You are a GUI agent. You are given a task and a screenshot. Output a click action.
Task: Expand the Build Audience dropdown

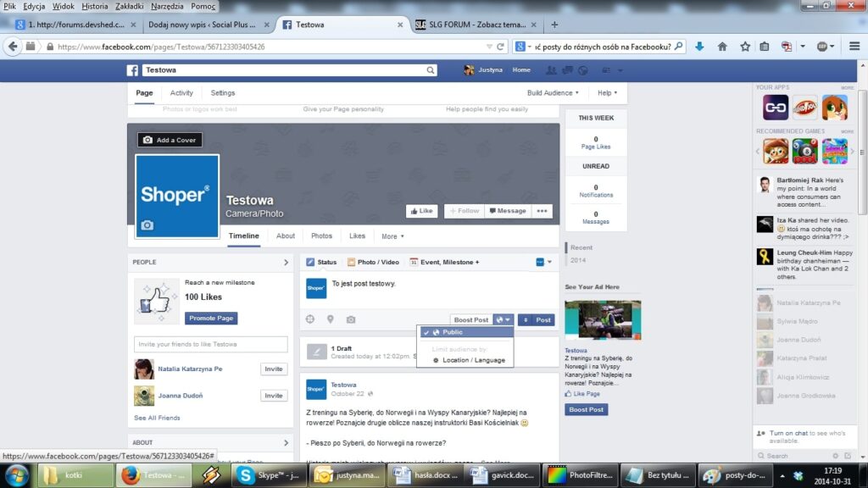click(x=553, y=93)
